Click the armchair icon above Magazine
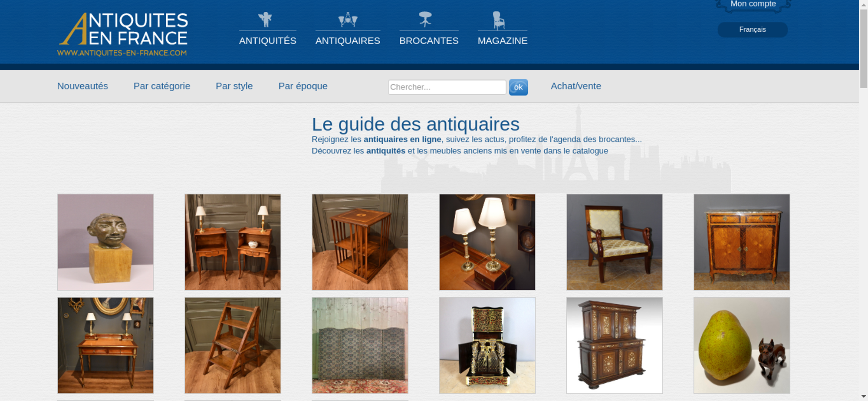Screen dimensions: 868x401 pos(499,20)
